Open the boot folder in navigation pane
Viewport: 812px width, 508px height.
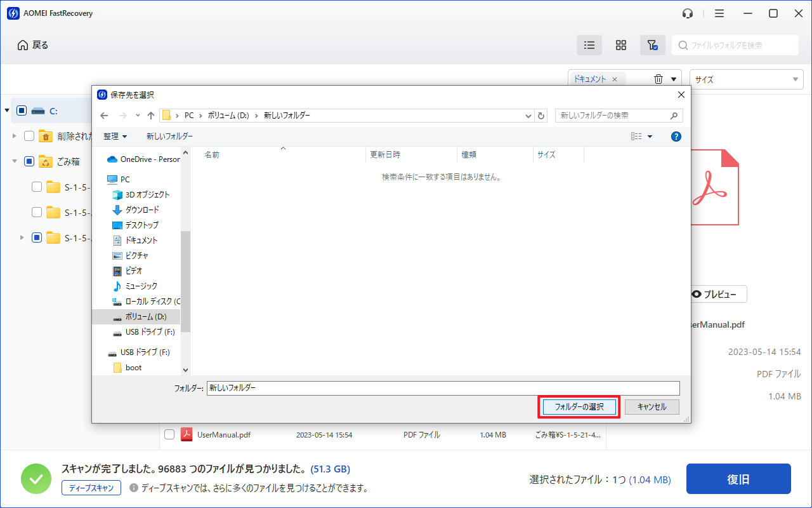point(128,368)
